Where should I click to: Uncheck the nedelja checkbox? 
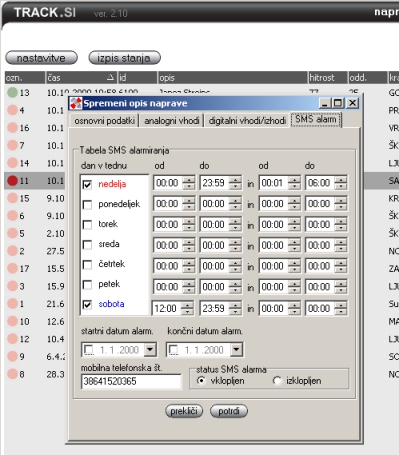pos(87,184)
